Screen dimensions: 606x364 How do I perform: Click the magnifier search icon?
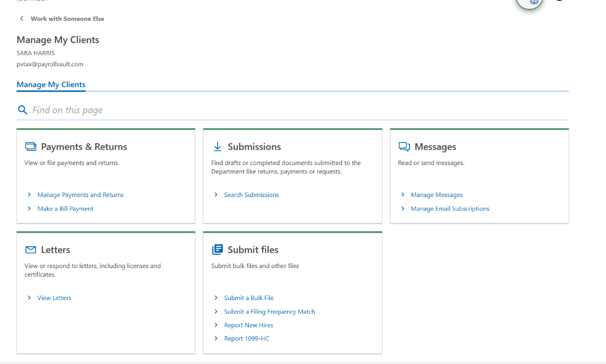(22, 110)
